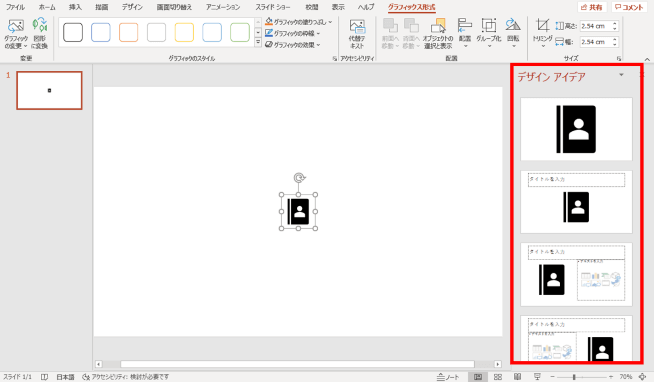
Task: Click the width field spinner arrows
Action: pos(615,42)
